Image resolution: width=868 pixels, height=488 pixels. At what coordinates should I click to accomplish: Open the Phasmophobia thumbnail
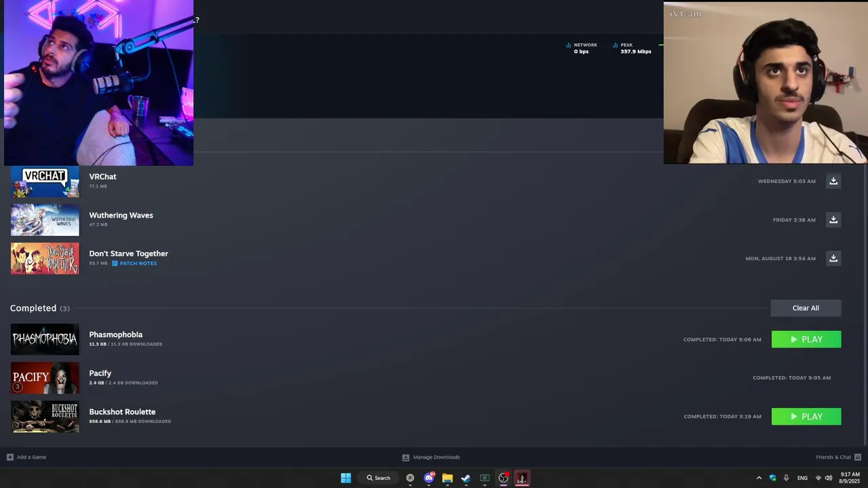[x=45, y=339]
